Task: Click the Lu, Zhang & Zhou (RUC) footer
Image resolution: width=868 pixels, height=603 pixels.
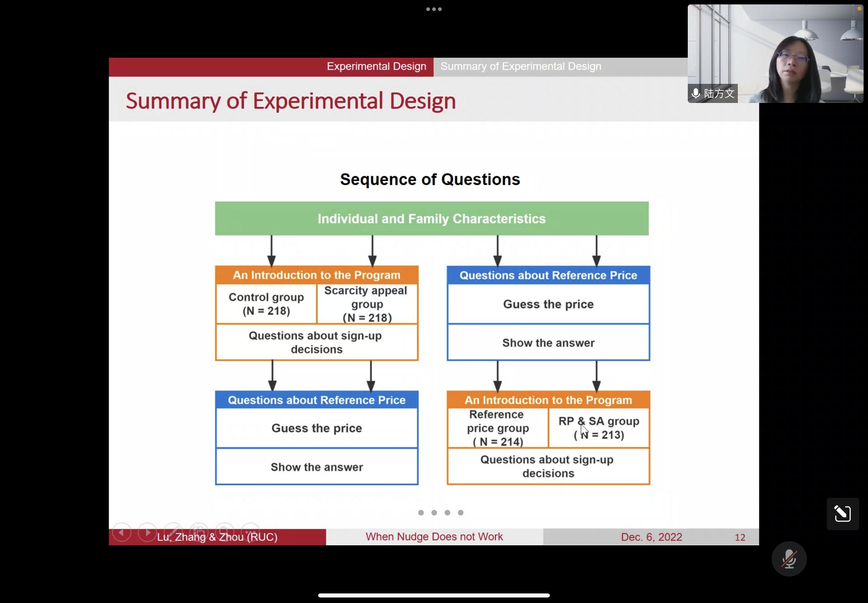Action: tap(217, 537)
